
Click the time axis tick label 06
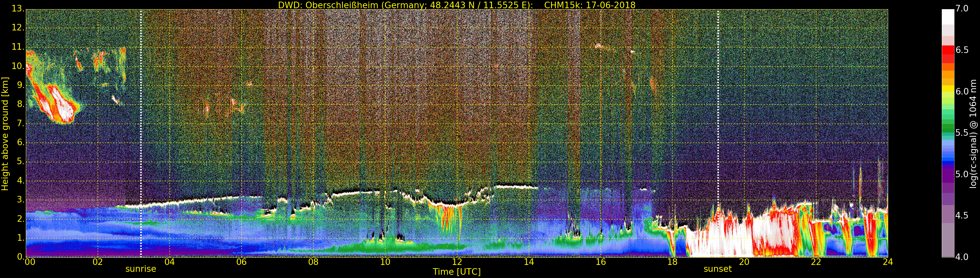tap(241, 262)
